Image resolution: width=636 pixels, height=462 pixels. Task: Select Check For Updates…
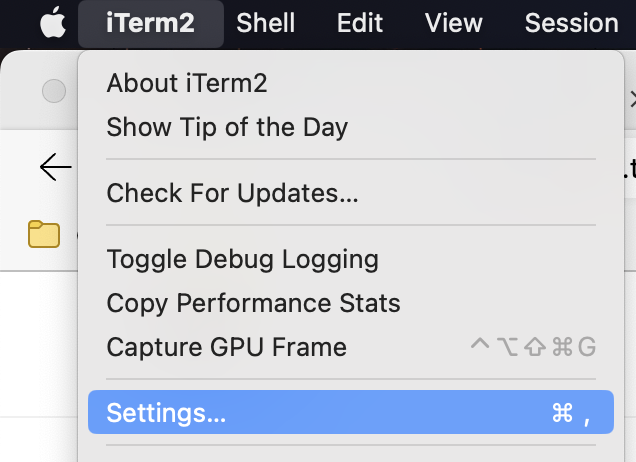pos(232,193)
